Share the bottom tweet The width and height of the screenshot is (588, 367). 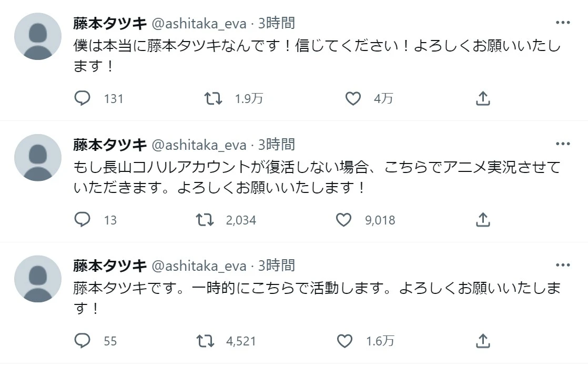(x=482, y=341)
